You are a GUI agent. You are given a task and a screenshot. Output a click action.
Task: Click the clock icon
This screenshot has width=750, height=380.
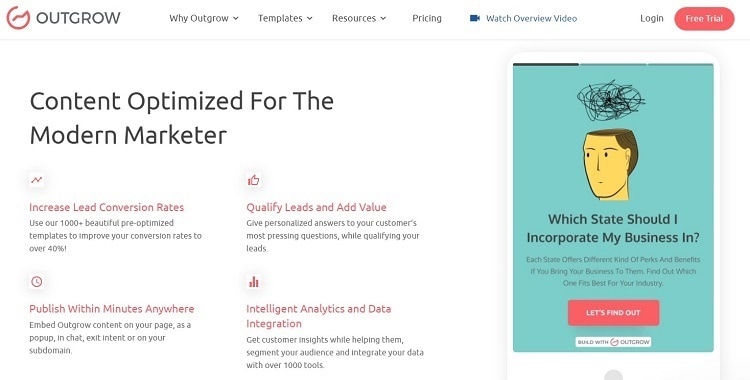coord(37,281)
